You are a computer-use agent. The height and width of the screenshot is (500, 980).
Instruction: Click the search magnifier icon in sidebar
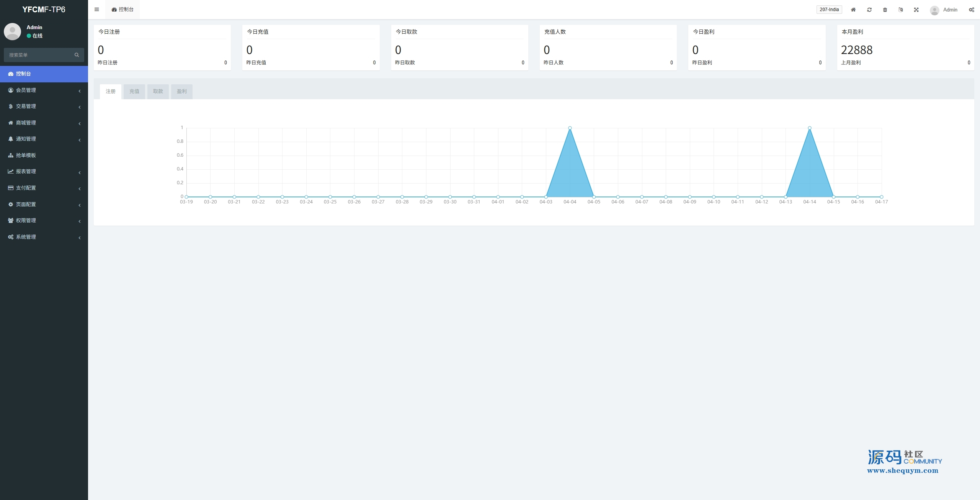click(x=77, y=55)
